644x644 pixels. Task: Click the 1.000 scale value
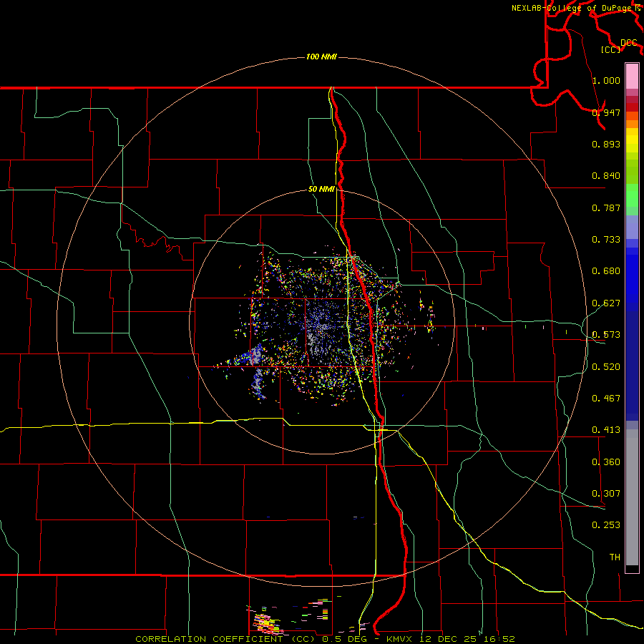[606, 80]
